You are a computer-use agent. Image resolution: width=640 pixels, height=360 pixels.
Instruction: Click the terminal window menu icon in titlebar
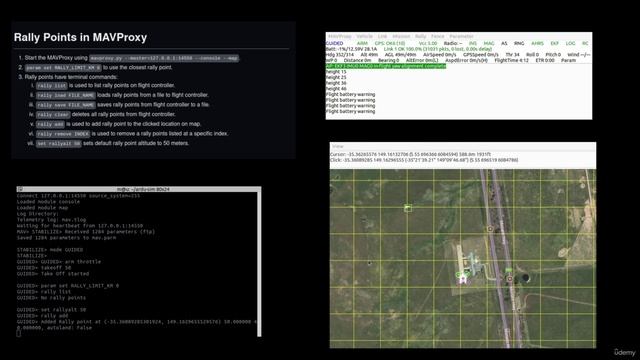[20, 189]
